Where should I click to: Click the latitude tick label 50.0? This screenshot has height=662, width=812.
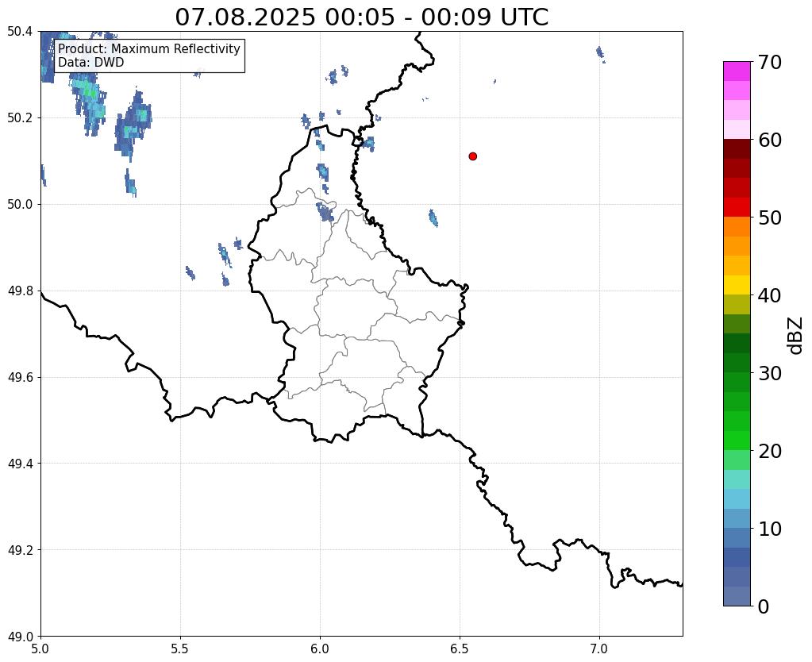pyautogui.click(x=20, y=205)
